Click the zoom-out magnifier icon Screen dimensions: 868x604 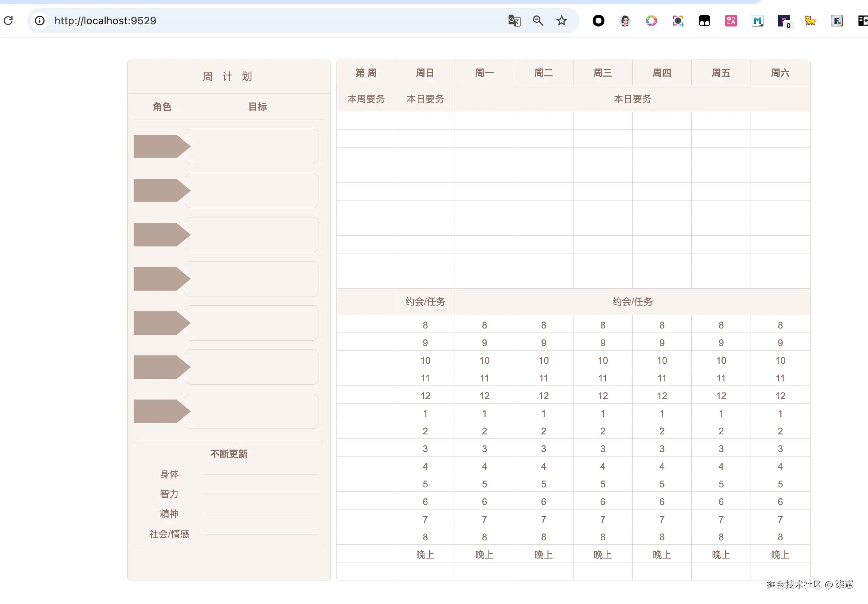point(538,20)
